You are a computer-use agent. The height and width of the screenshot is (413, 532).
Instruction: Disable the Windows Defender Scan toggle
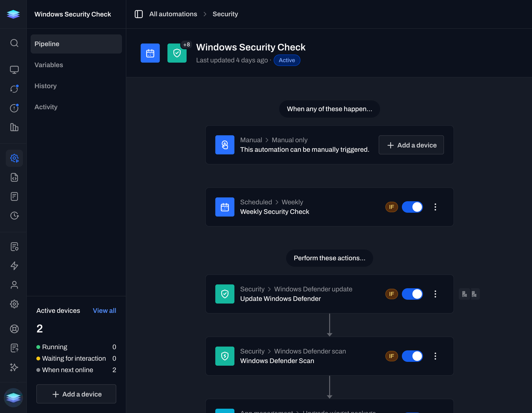[412, 356]
